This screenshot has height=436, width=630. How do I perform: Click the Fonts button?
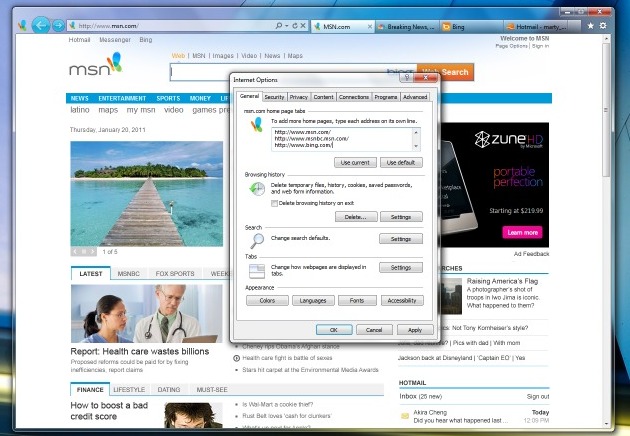(x=357, y=301)
